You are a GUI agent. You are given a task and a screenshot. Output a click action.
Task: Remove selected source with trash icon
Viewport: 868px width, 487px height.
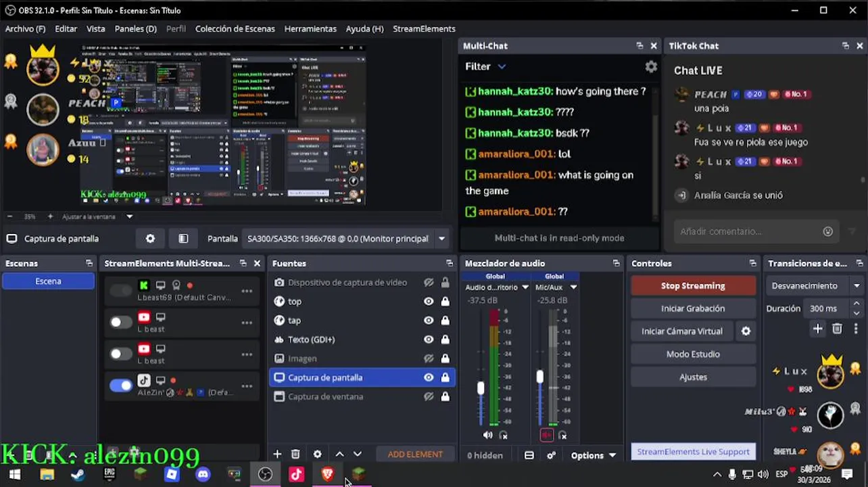(x=295, y=455)
